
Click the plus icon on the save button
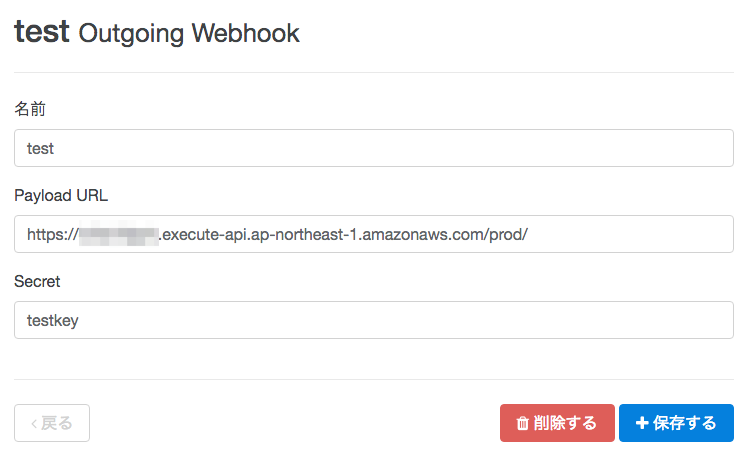click(x=642, y=423)
